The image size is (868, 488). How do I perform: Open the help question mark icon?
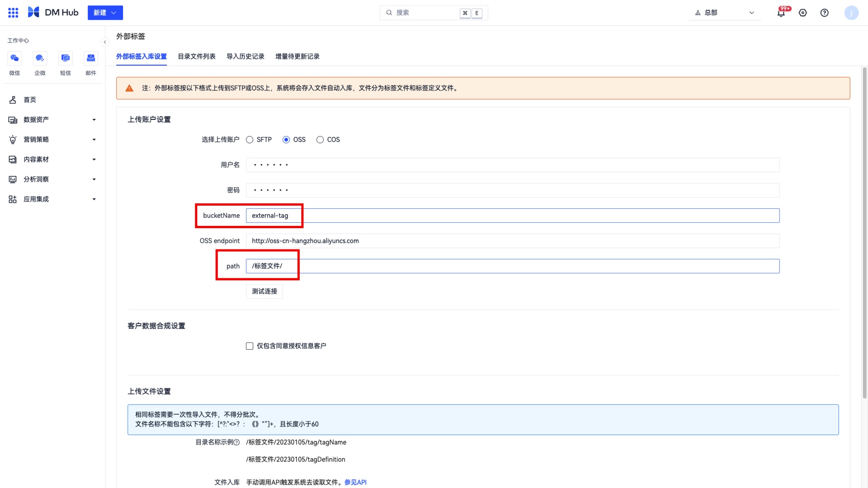point(825,13)
